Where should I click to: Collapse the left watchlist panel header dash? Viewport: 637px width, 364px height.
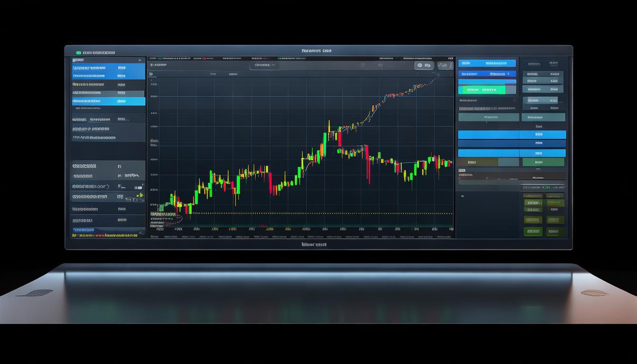click(139, 61)
